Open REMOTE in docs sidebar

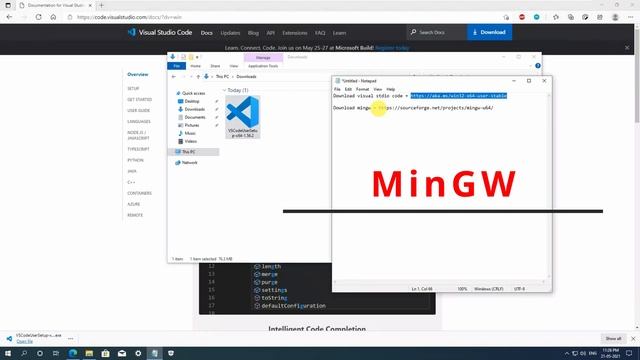(x=135, y=215)
